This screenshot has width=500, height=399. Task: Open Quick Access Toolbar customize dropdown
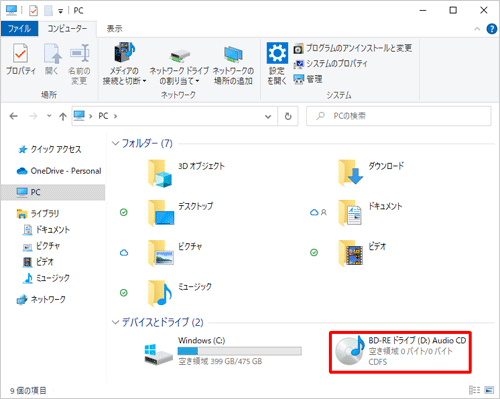(60, 11)
